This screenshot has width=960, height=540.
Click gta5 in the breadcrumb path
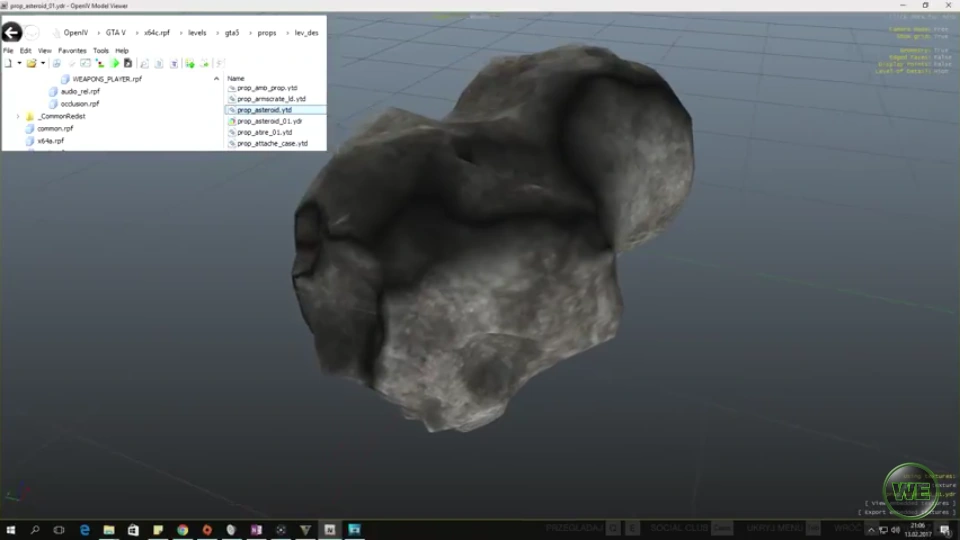[232, 32]
